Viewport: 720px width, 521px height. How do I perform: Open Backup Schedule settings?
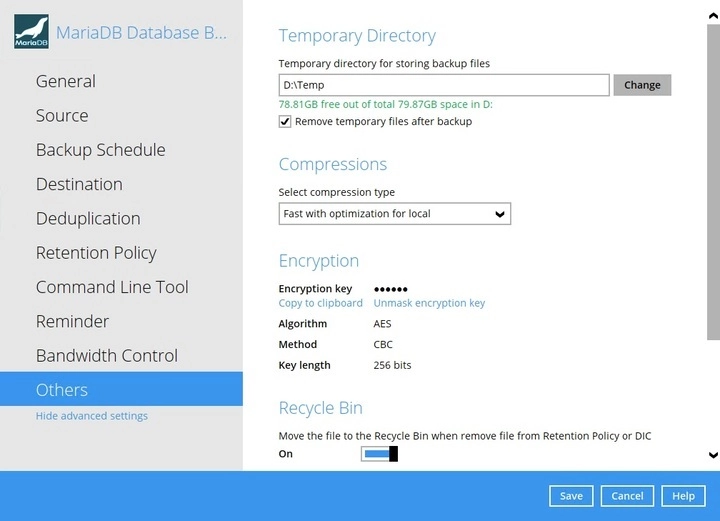coord(100,150)
